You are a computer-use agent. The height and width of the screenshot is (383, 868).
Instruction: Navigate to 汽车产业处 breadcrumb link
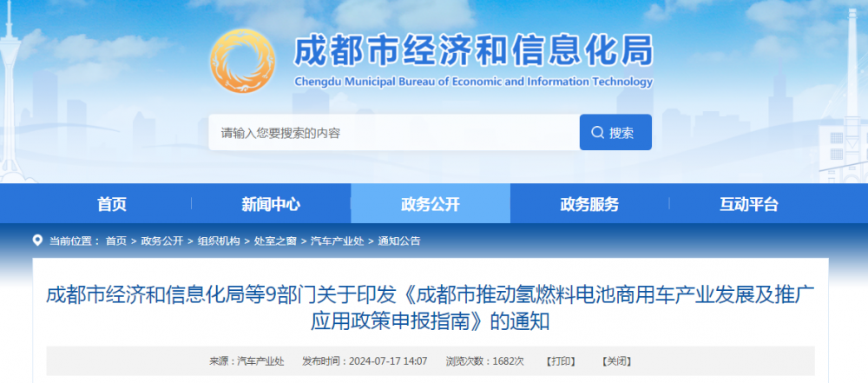click(x=337, y=241)
